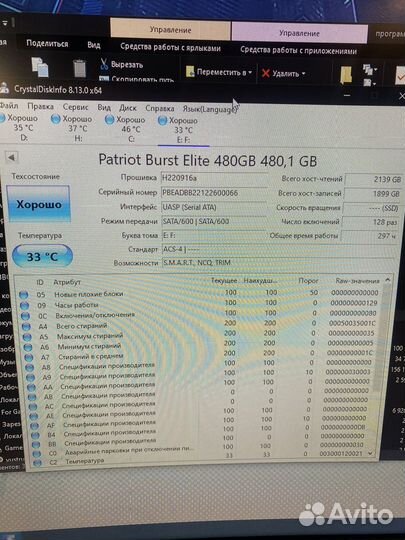Open Средства работы с ярлыками tab
The height and width of the screenshot is (540, 405).
pos(170,48)
